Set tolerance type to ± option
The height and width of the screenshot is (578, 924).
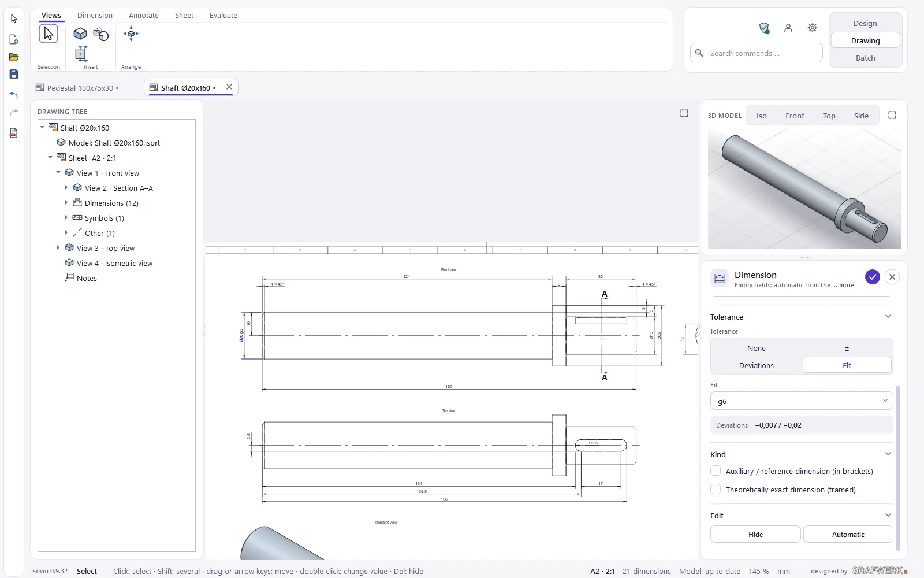[x=847, y=348]
